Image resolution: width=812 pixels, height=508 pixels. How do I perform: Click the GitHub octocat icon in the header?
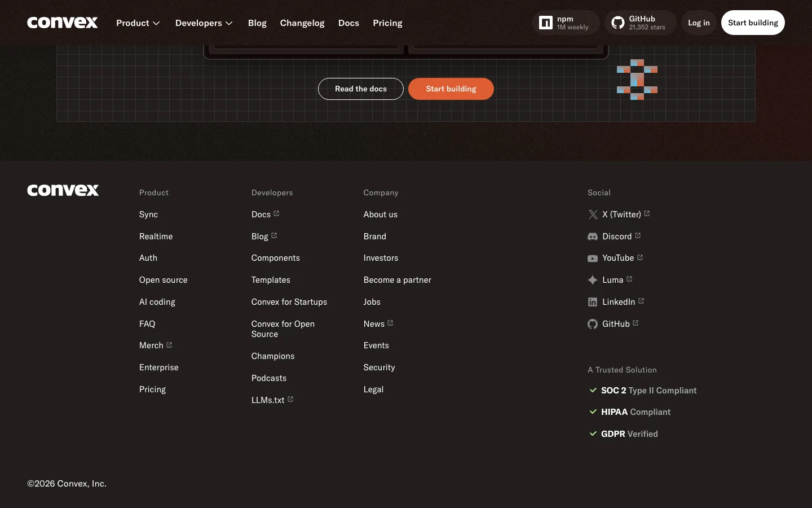coord(618,23)
